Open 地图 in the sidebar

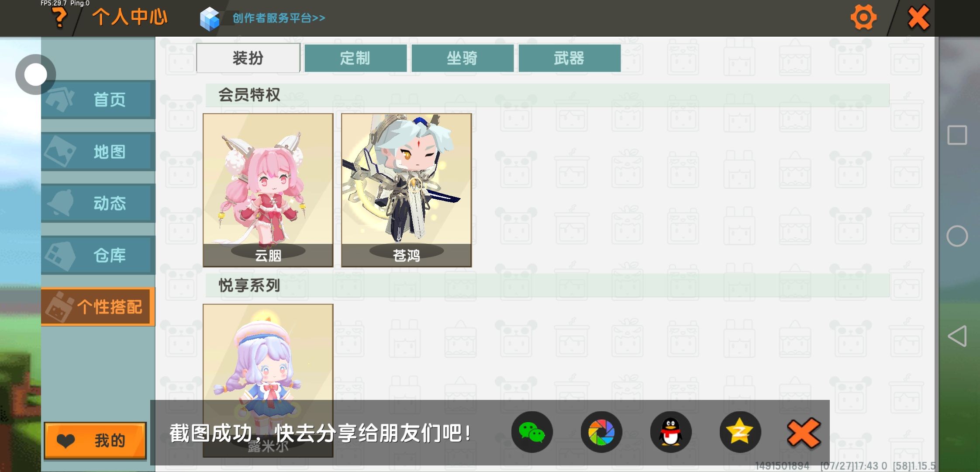pos(98,152)
